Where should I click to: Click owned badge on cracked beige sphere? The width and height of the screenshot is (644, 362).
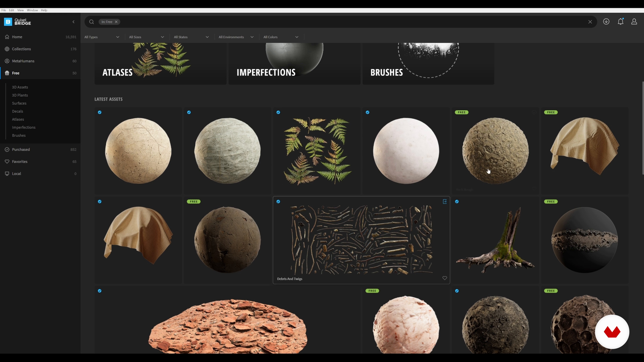click(x=99, y=112)
